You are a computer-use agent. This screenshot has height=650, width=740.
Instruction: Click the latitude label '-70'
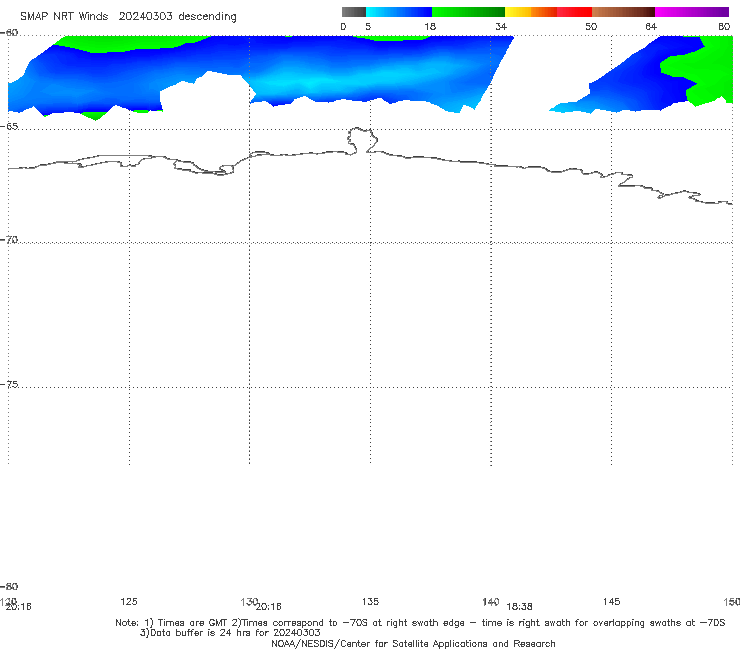click(x=9, y=240)
